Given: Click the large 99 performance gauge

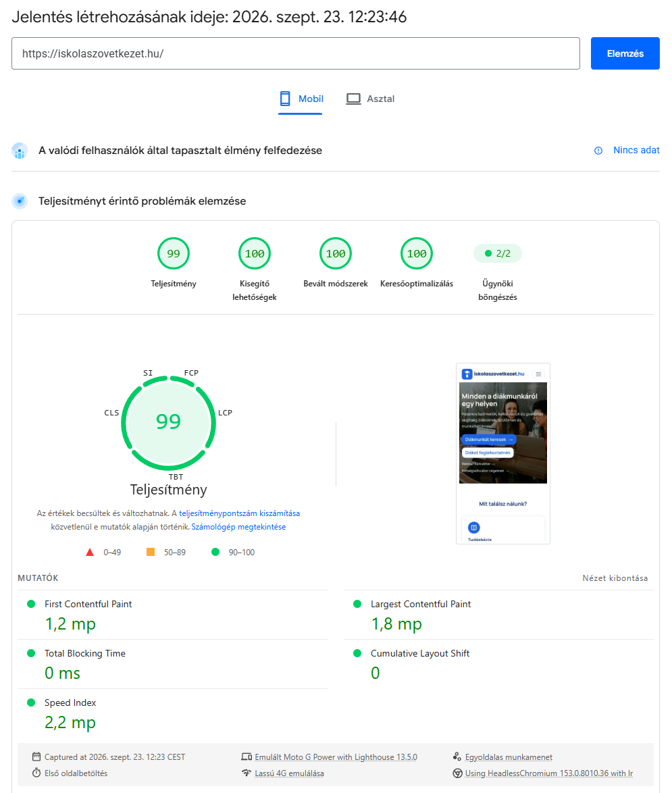Looking at the screenshot, I should click(168, 421).
